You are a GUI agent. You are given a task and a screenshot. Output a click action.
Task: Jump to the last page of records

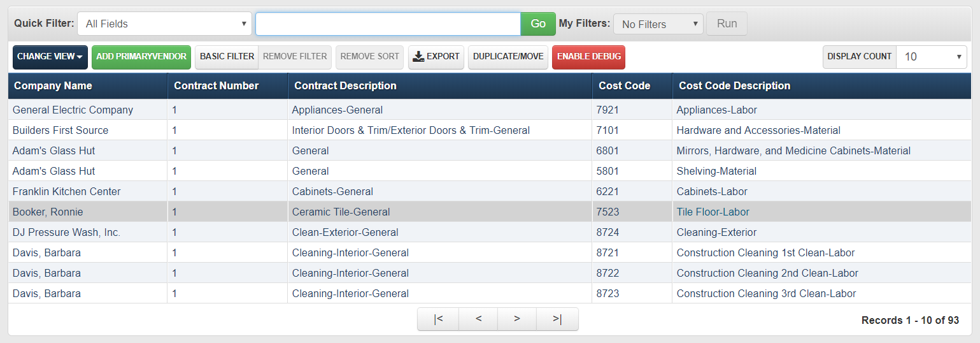[557, 319]
